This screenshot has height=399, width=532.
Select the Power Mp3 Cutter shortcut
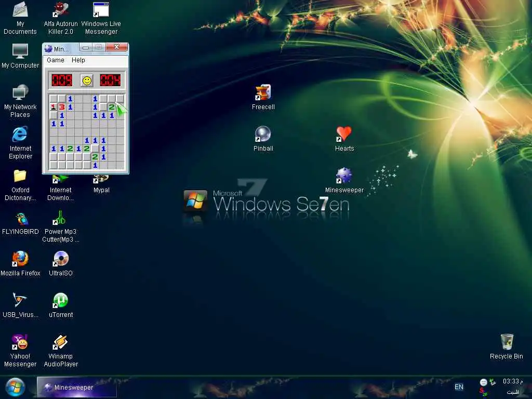click(60, 227)
